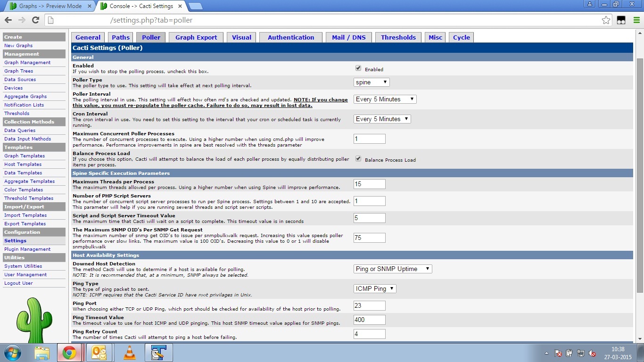The width and height of the screenshot is (644, 362).
Task: Select the Poller settings tab
Action: click(151, 38)
